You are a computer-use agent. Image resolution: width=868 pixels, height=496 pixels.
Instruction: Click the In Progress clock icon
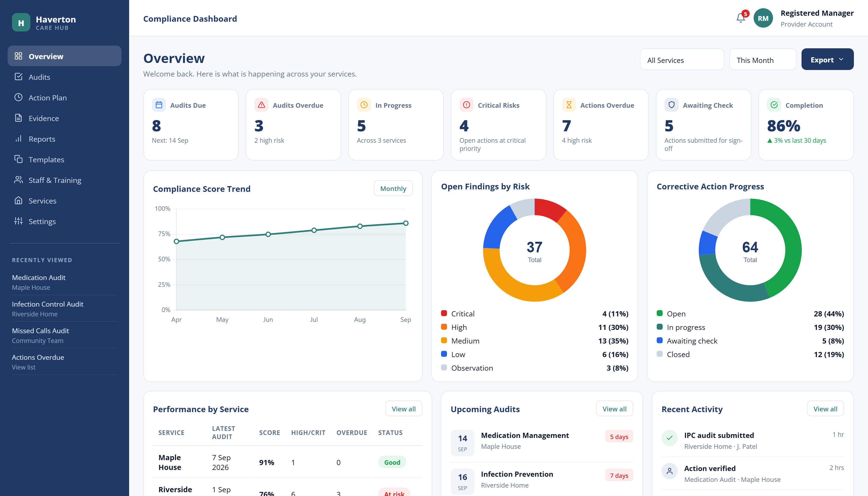click(364, 105)
